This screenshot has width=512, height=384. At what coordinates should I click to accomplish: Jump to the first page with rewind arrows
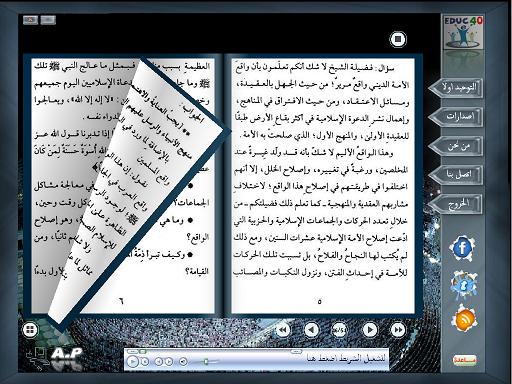click(282, 330)
